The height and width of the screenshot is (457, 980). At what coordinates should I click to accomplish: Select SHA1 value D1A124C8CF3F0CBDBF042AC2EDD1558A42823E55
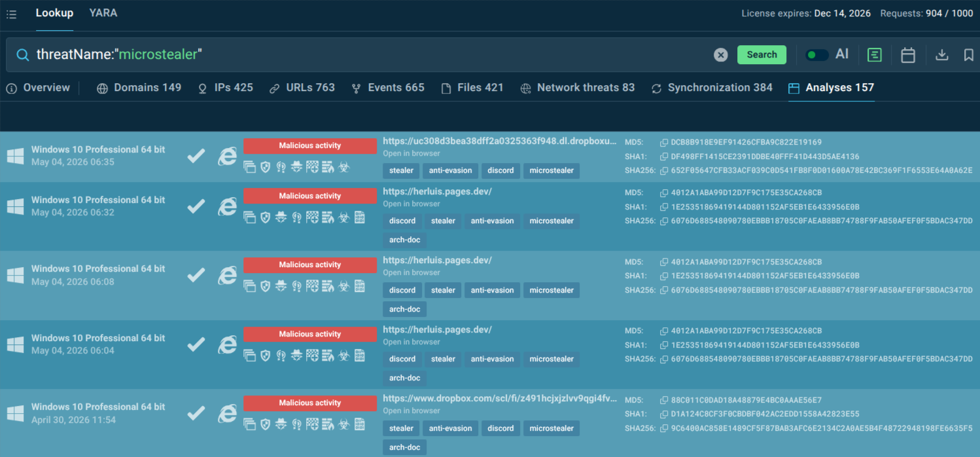(765, 414)
